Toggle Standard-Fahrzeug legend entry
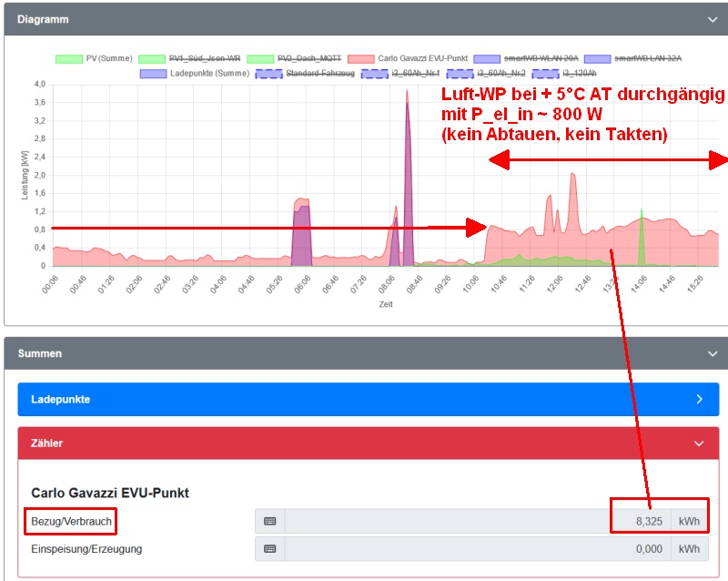The height and width of the screenshot is (581, 728). (305, 74)
